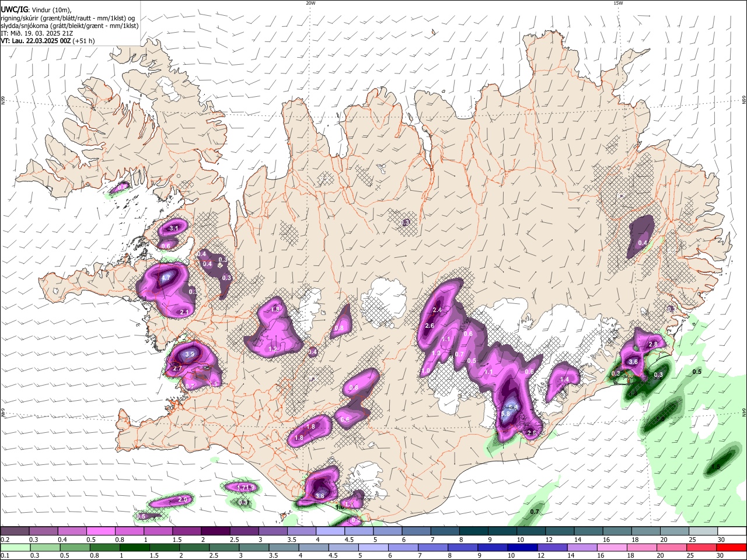Click the 2.0 value offshore southwest
The width and height of the screenshot is (747, 560).
click(183, 500)
